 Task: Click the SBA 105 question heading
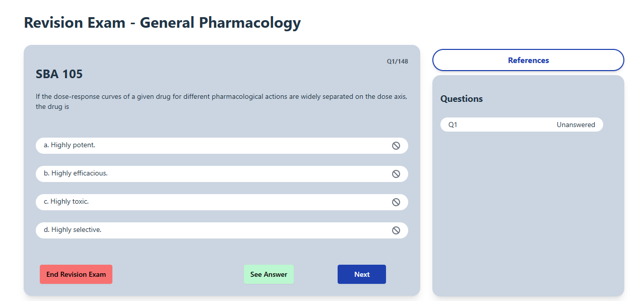tap(59, 74)
